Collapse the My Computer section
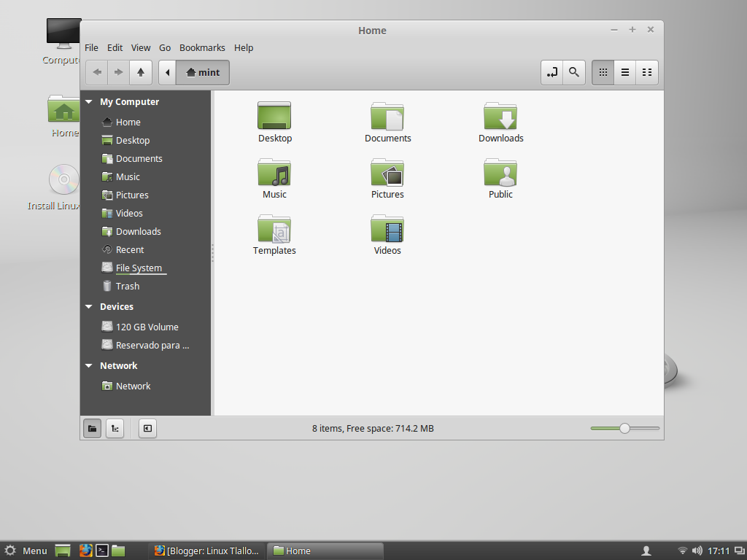Image resolution: width=747 pixels, height=560 pixels. pyautogui.click(x=88, y=101)
